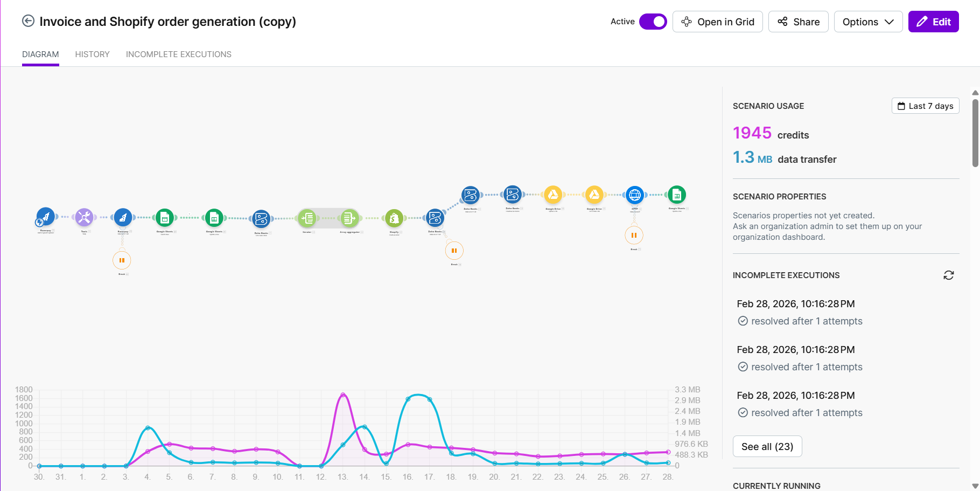This screenshot has height=491, width=980.
Task: Open the History tab
Action: point(93,54)
